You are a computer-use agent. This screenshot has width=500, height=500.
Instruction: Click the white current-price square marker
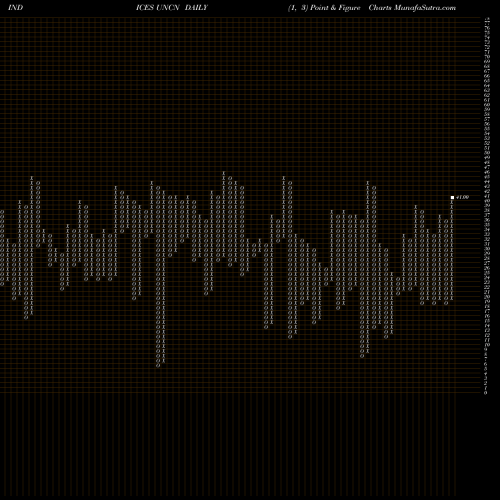pos(452,197)
